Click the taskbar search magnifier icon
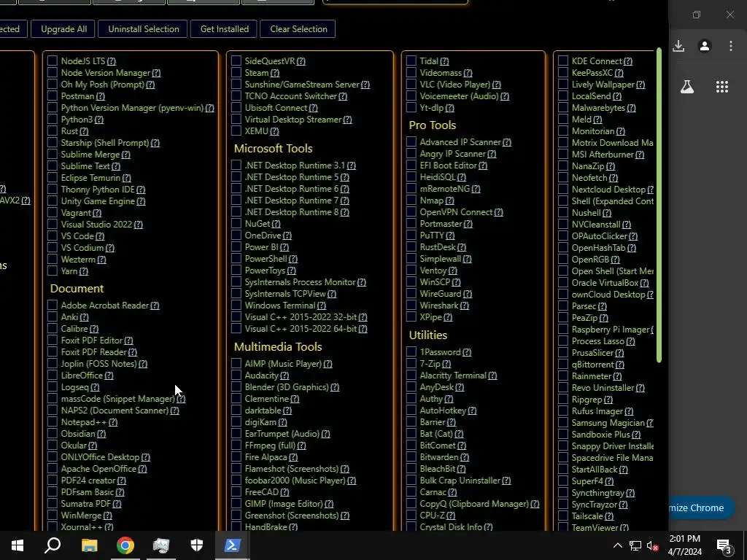 (53, 545)
